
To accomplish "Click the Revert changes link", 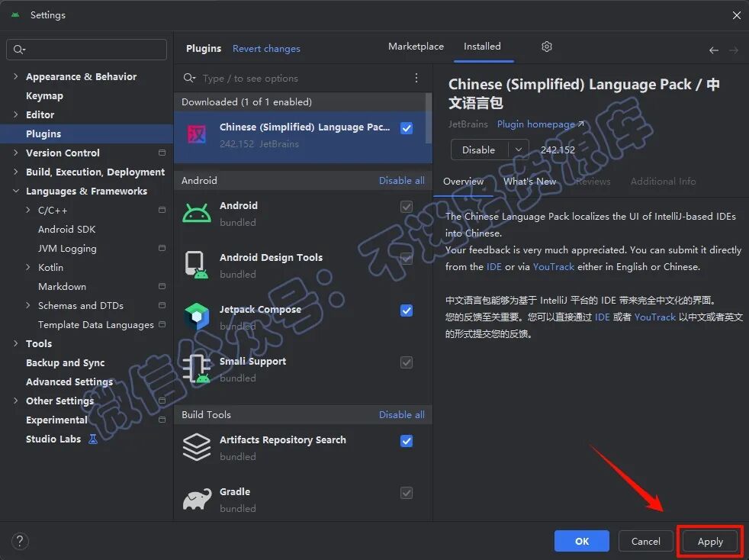I will coord(266,49).
